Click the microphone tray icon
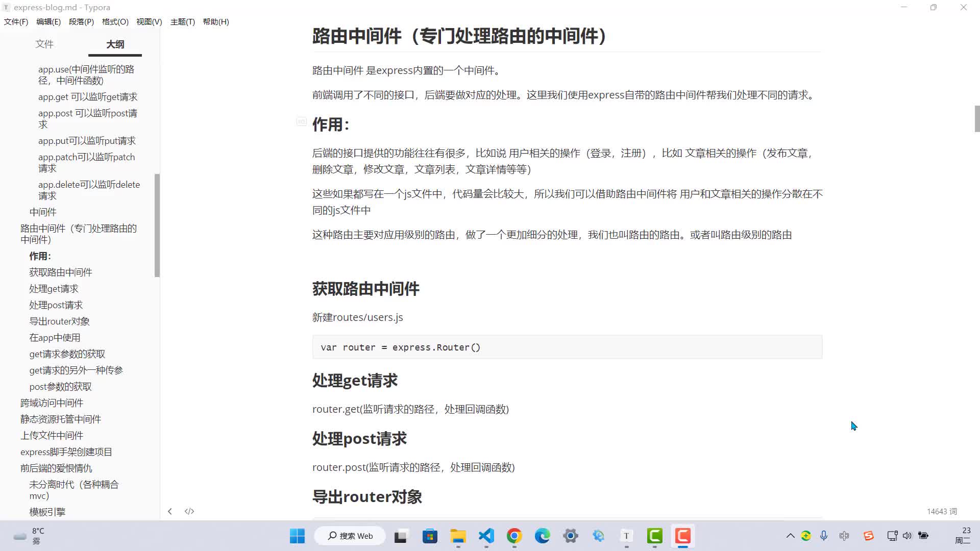Viewport: 980px width, 551px height. click(x=824, y=536)
